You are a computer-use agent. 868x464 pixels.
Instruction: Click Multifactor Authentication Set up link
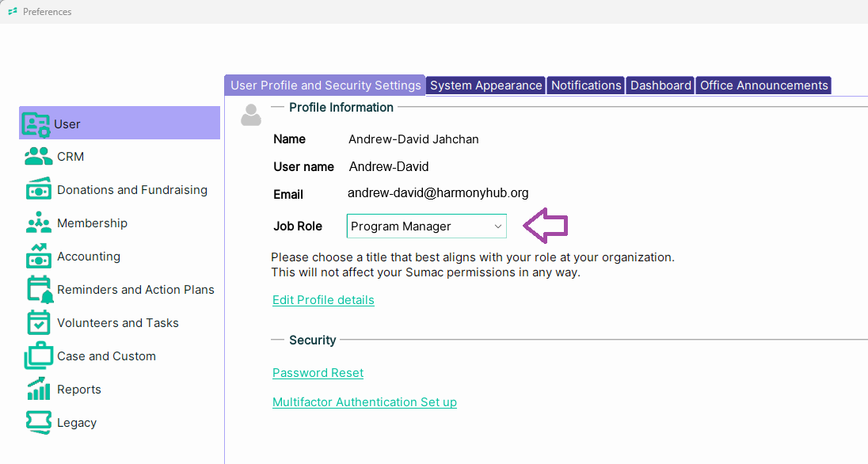364,402
